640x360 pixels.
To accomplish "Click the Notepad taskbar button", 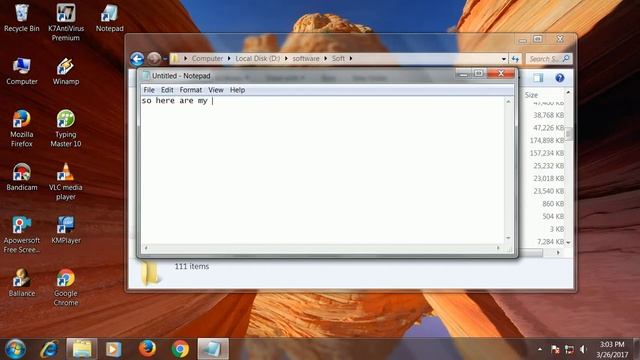I will pos(213,349).
